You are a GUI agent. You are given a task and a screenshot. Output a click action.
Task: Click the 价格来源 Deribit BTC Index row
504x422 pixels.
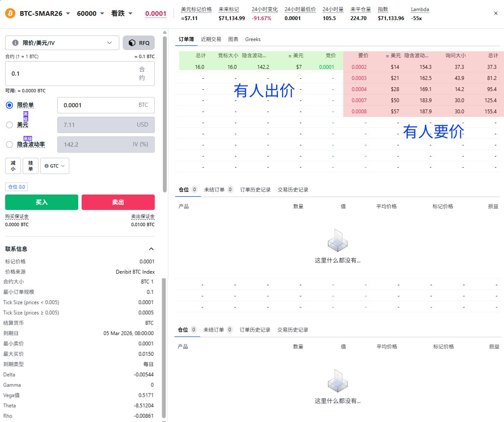80,271
